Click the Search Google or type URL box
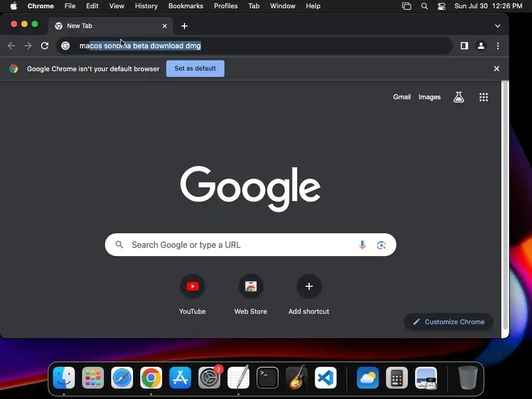The image size is (532, 399). pyautogui.click(x=250, y=245)
